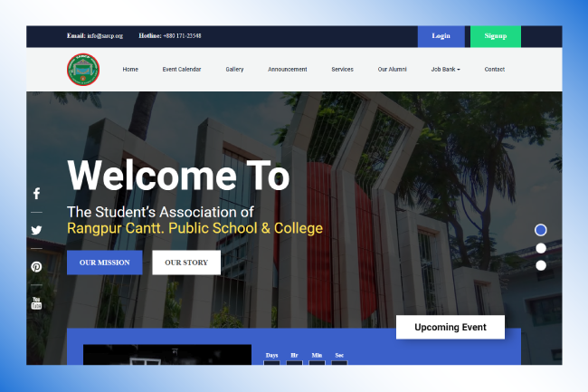Open the Our Alumni menu item
The width and height of the screenshot is (588, 392).
(392, 70)
